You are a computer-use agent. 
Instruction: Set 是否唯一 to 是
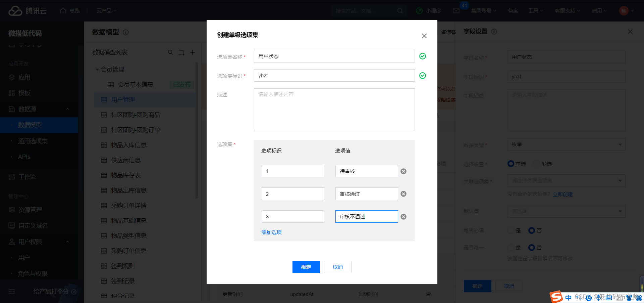(x=511, y=248)
